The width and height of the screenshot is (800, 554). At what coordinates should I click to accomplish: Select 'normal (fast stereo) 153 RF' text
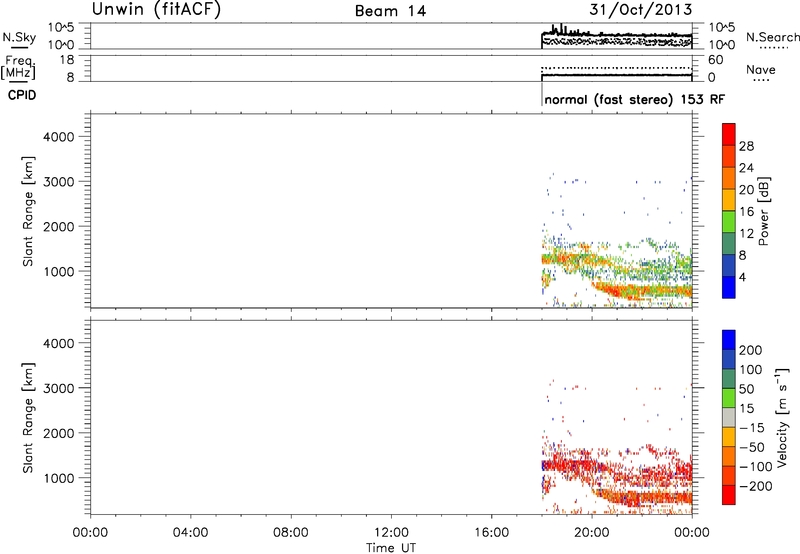pos(634,100)
